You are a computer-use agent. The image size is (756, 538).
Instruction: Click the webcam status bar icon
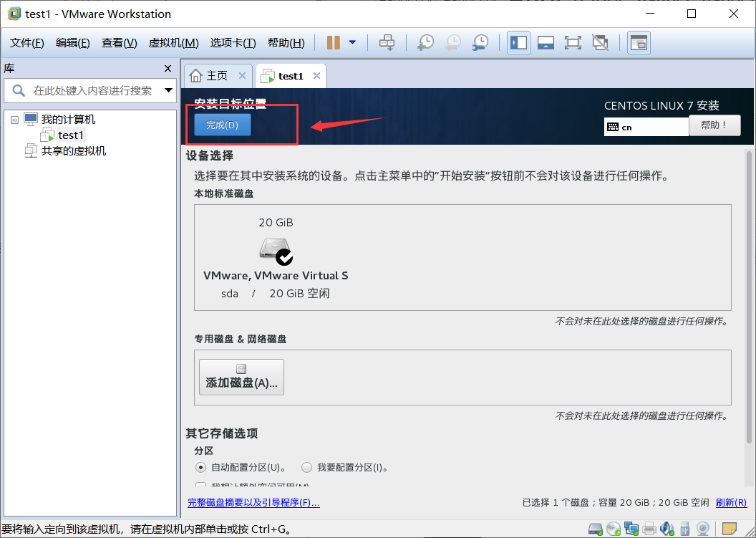coord(703,529)
